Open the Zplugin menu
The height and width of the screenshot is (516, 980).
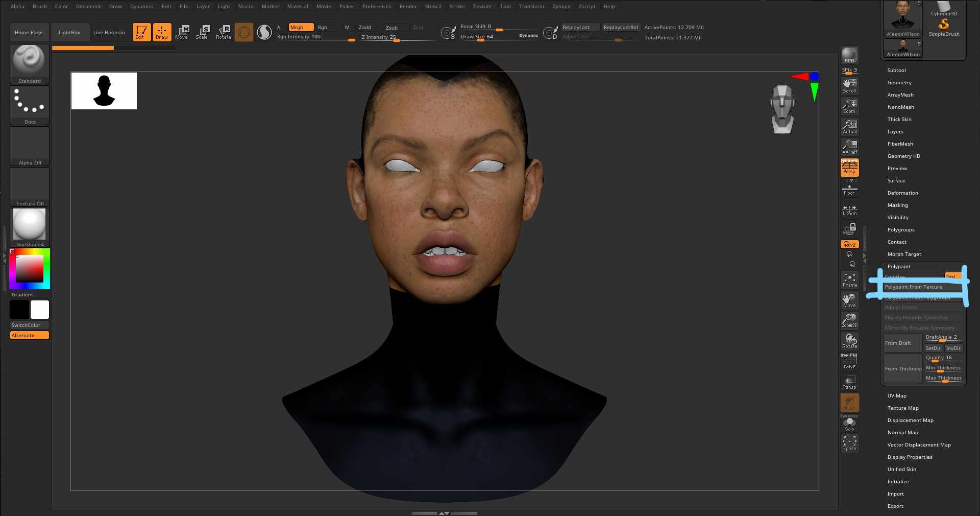pos(561,7)
